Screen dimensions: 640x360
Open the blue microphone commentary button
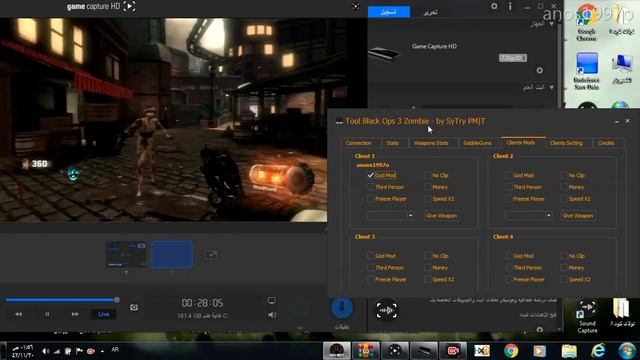pyautogui.click(x=342, y=307)
